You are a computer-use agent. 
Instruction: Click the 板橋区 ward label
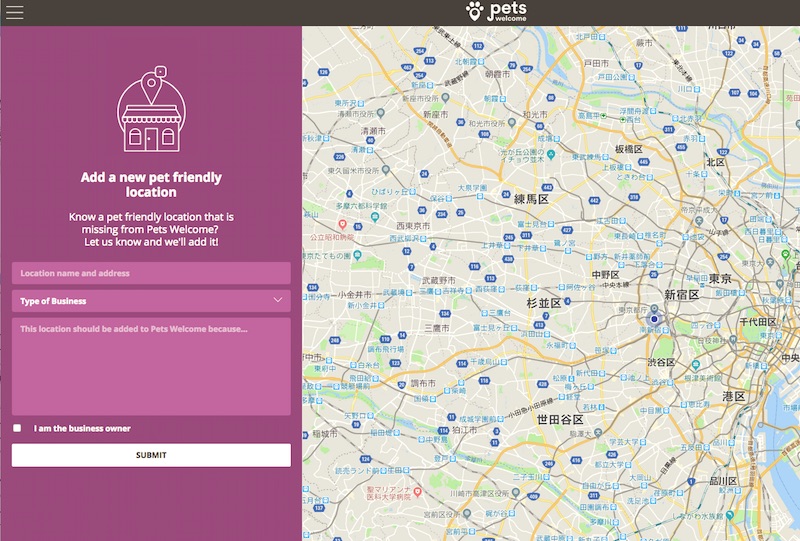point(628,148)
